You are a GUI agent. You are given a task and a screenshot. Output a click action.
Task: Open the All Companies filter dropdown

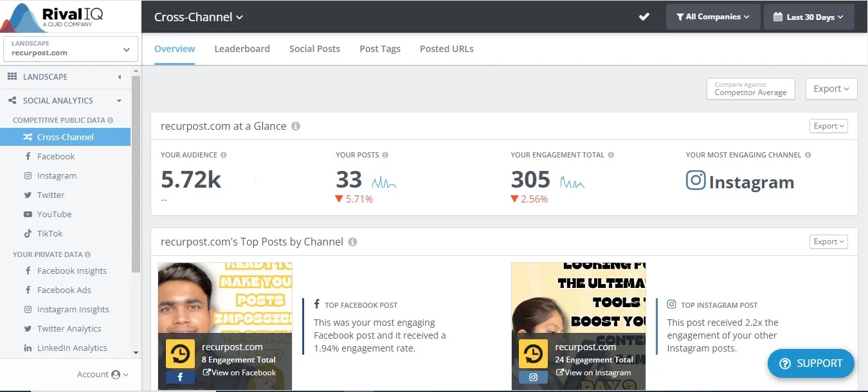[713, 17]
